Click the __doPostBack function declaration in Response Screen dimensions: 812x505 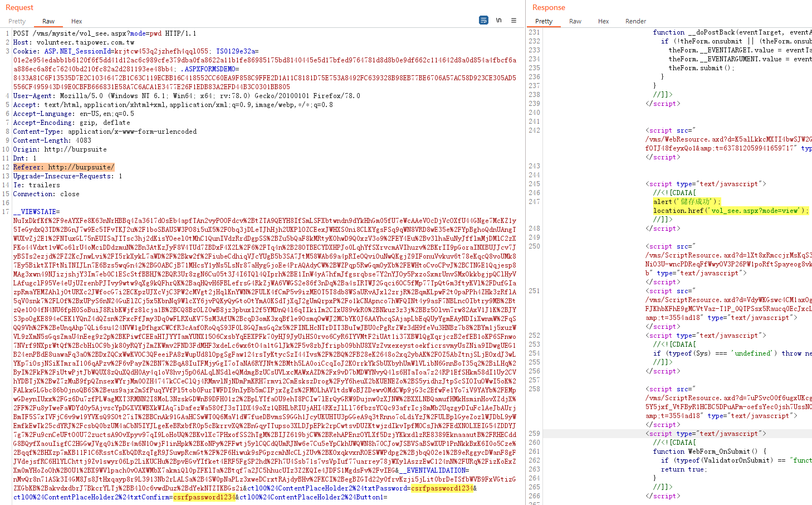pos(732,32)
